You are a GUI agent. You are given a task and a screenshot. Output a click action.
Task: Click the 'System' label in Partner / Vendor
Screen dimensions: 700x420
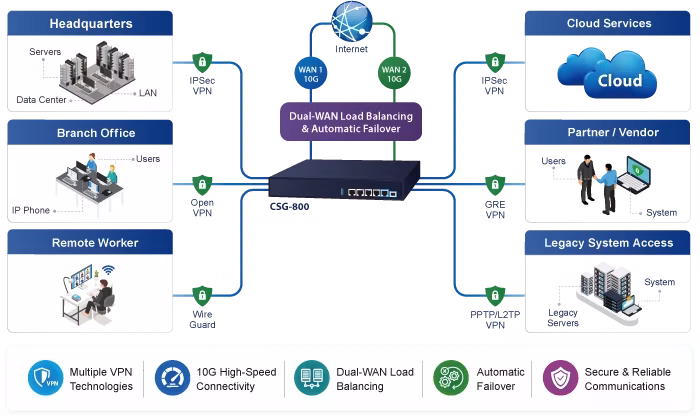(662, 213)
